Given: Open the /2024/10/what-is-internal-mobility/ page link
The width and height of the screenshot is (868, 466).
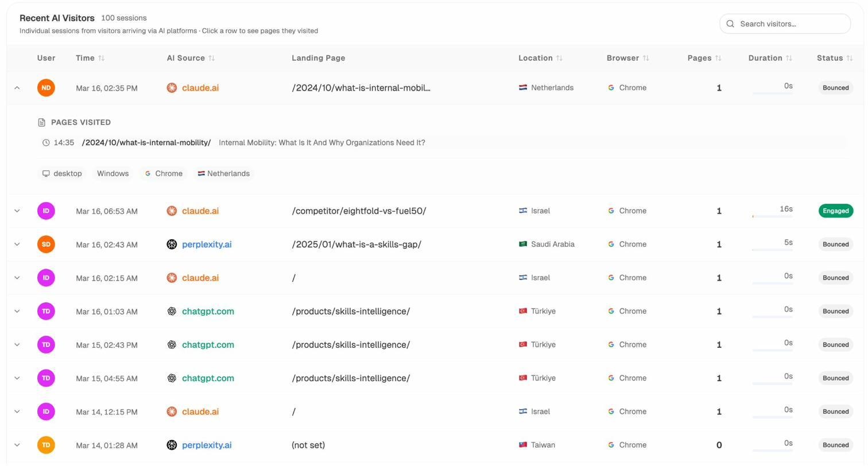Looking at the screenshot, I should [x=146, y=142].
